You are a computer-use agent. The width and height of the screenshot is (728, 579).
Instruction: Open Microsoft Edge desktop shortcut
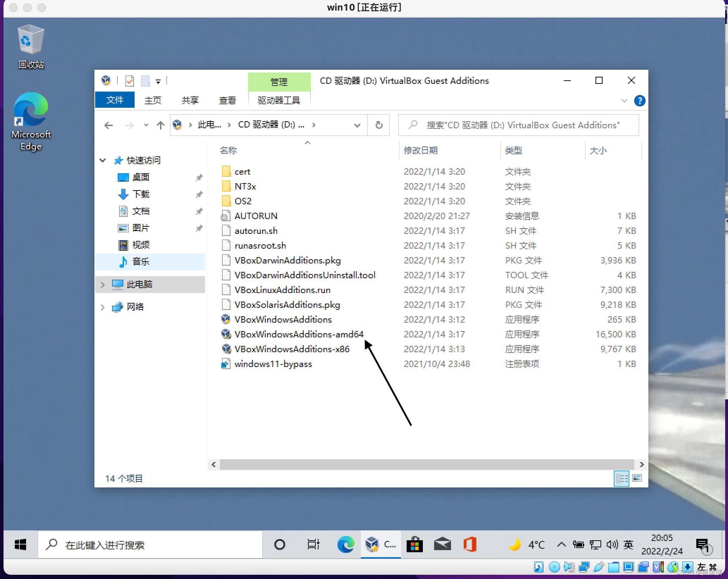(x=31, y=122)
